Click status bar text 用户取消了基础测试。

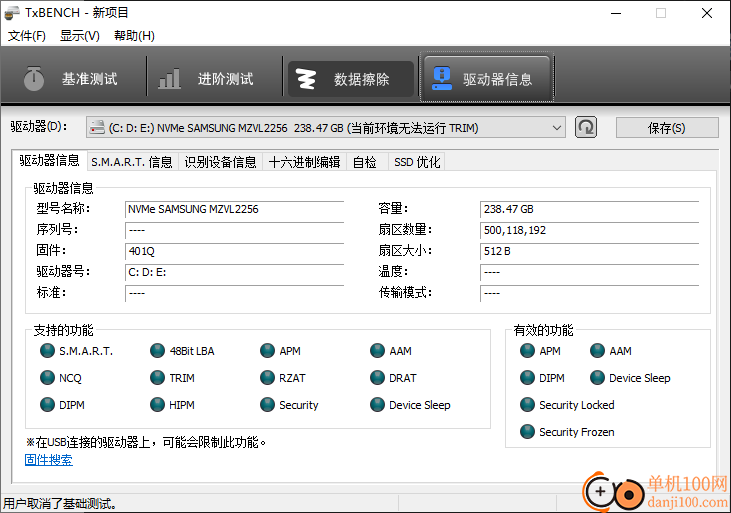tap(60, 504)
